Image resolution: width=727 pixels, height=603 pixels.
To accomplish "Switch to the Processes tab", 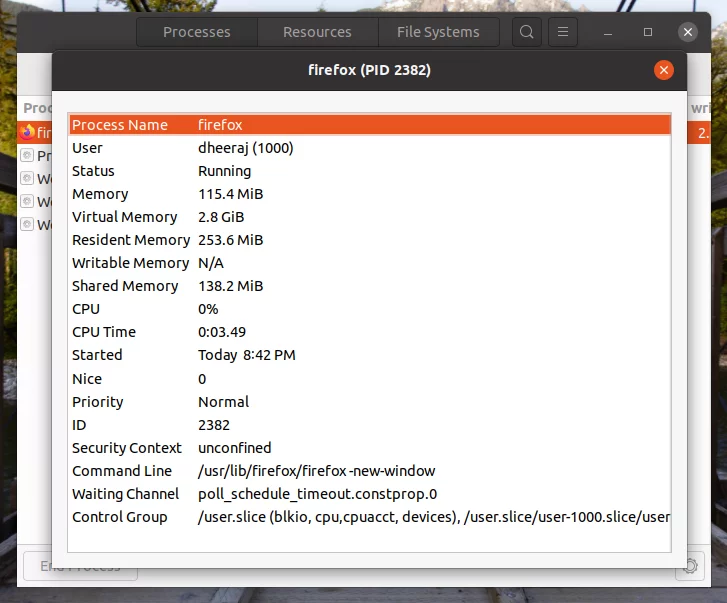I will tap(197, 32).
